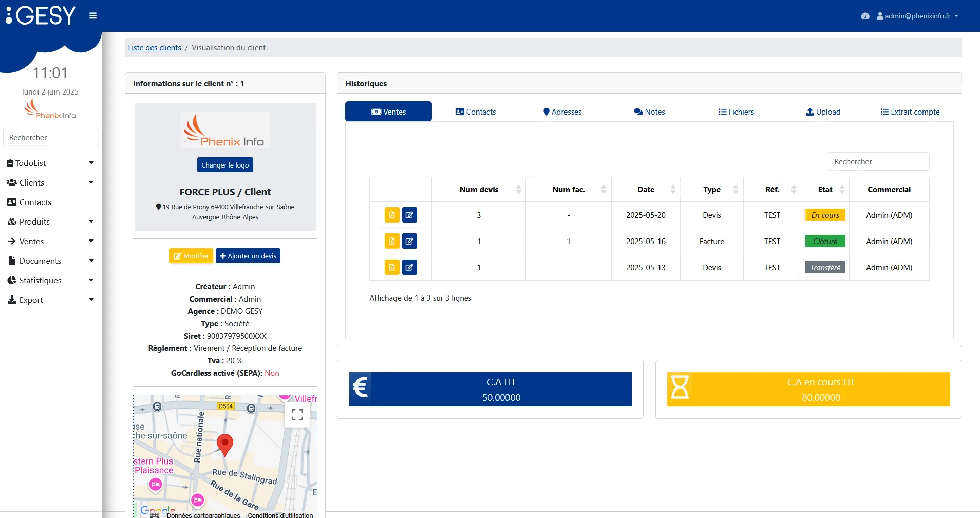Viewport: 980px width, 518px height.
Task: Click the Commercial column header
Action: 889,190
